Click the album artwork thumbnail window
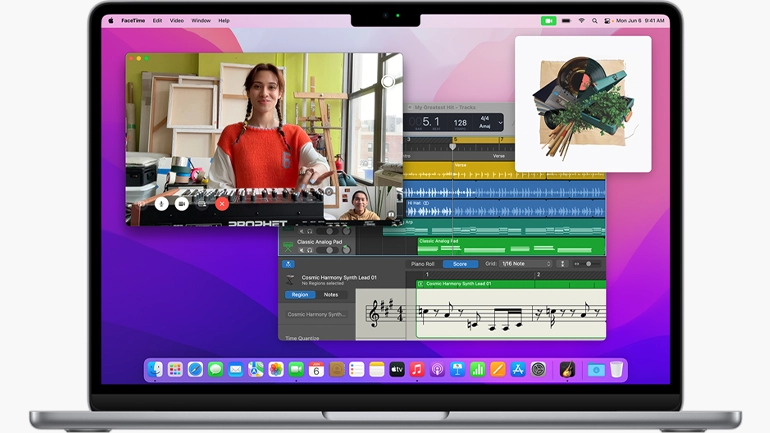Screen dimensions: 770x433 583,104
